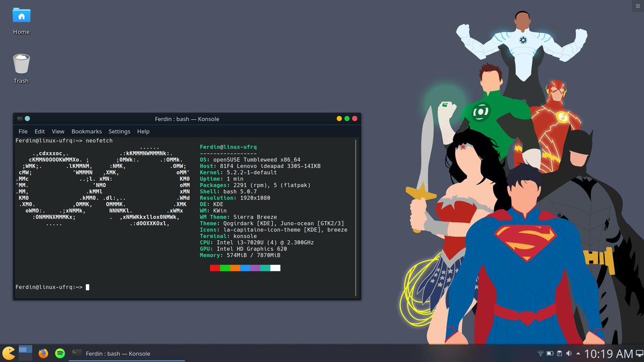Click the 'Kernel: 5.2.2-1-default' line

(238, 173)
